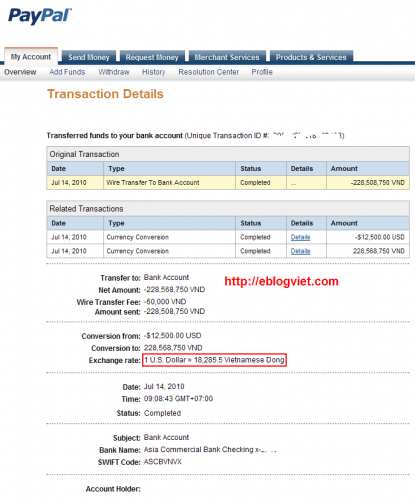Open the History submenu link
The image size is (415, 500).
point(154,72)
